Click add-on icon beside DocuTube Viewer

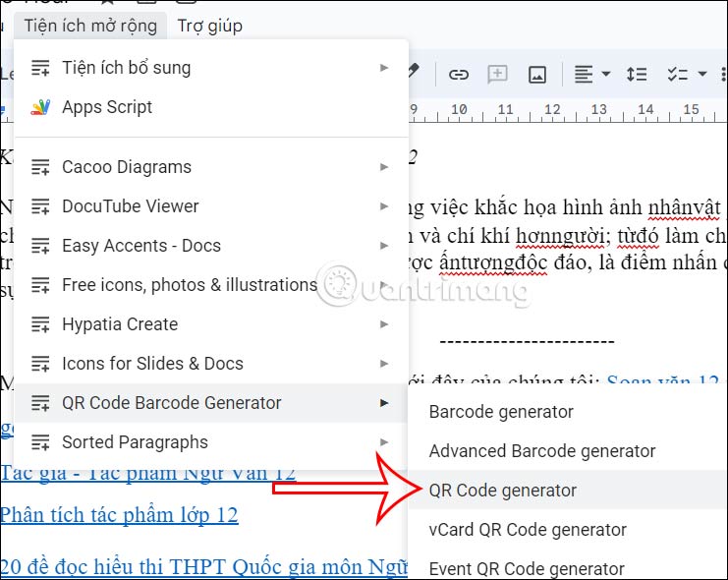[40, 206]
